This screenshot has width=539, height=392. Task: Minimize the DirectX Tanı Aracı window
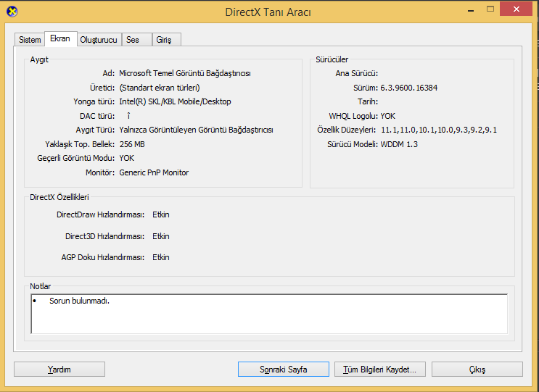tap(471, 10)
